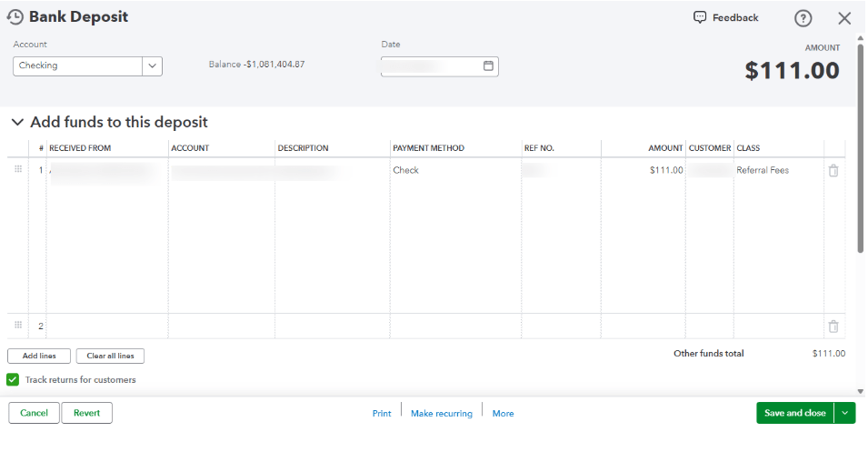868x452 pixels.
Task: Open the deposit history clock icon
Action: [x=15, y=17]
